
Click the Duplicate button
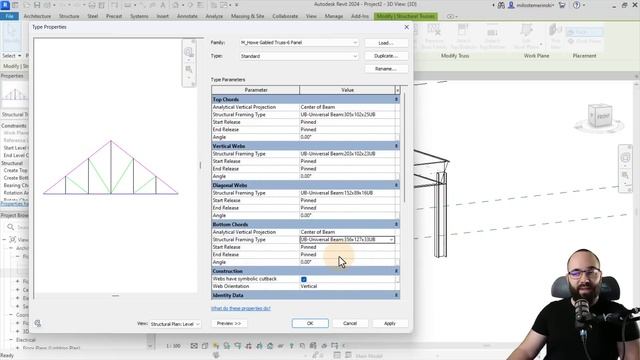pos(386,56)
